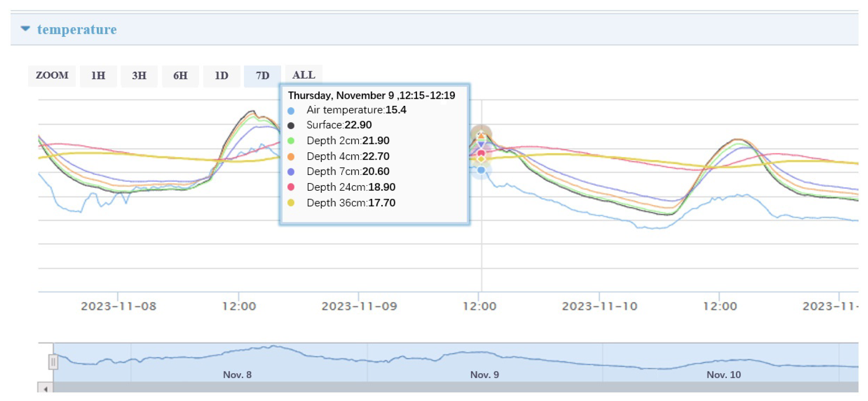Click the blue air temperature marker point
This screenshot has height=401, width=868.
[x=481, y=170]
